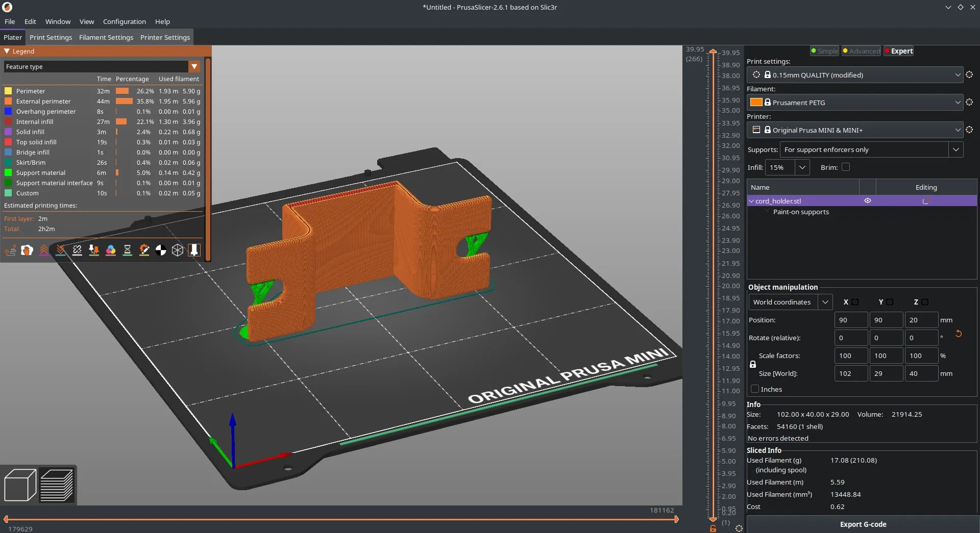Open the File menu
980x533 pixels.
coord(10,21)
